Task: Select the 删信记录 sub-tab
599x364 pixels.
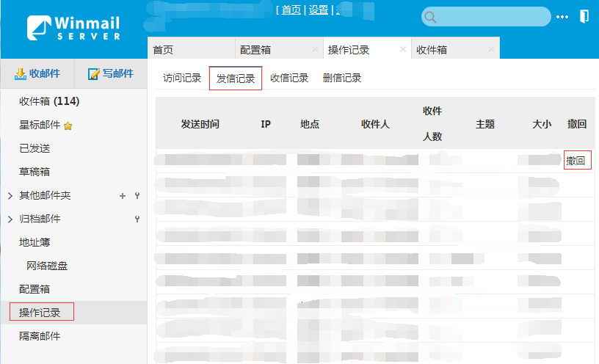Action: click(x=342, y=78)
